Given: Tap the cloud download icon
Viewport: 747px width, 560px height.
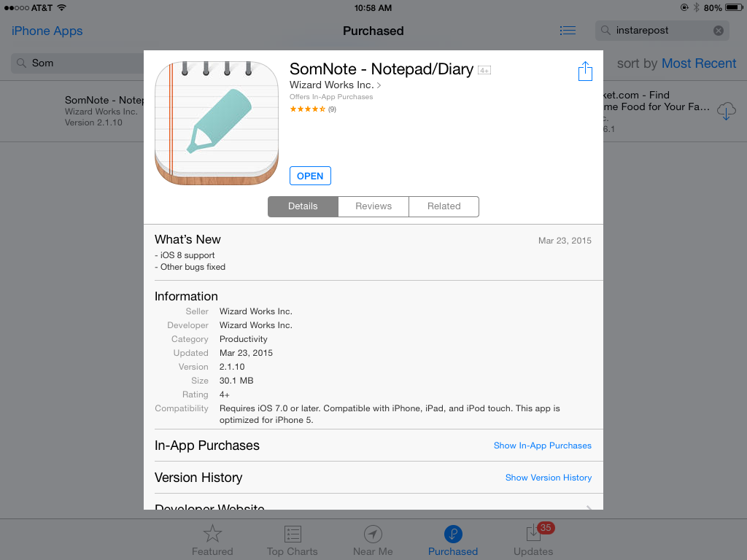Looking at the screenshot, I should point(726,111).
